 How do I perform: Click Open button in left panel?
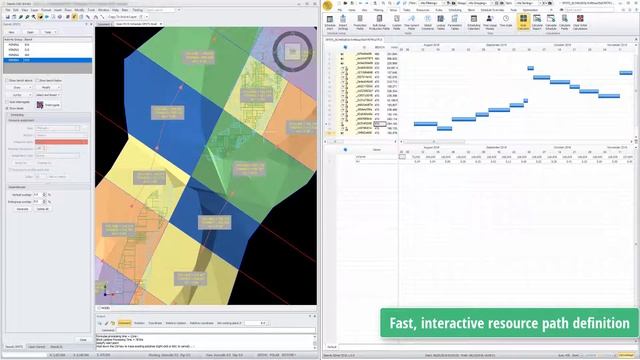point(30,32)
